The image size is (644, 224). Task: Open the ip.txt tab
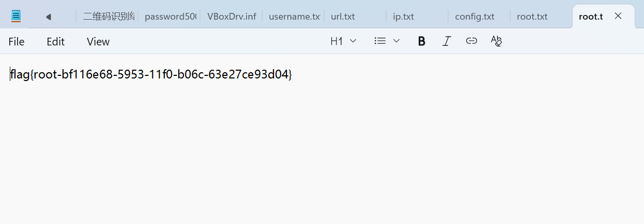(403, 17)
